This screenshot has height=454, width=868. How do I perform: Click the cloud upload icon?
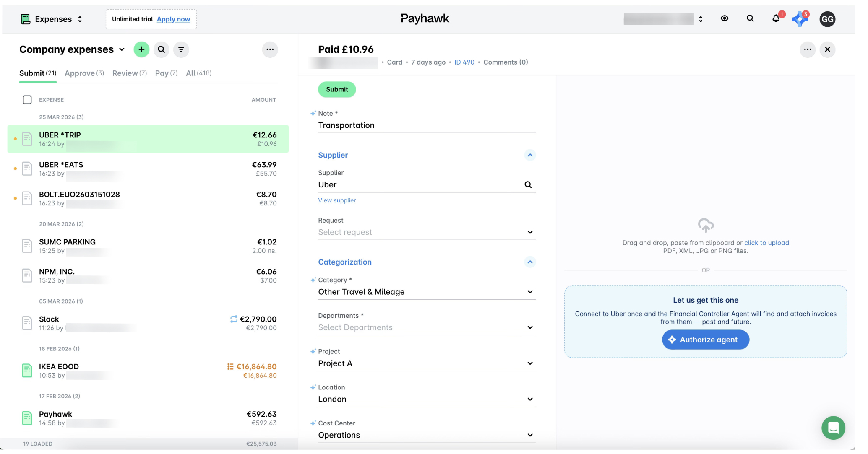pos(706,225)
